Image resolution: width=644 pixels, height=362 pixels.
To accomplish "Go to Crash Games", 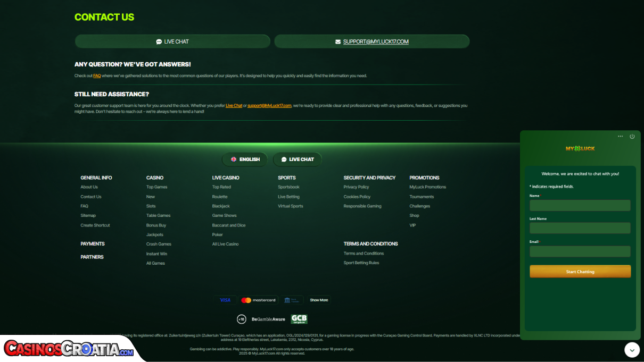I will coord(159,245).
